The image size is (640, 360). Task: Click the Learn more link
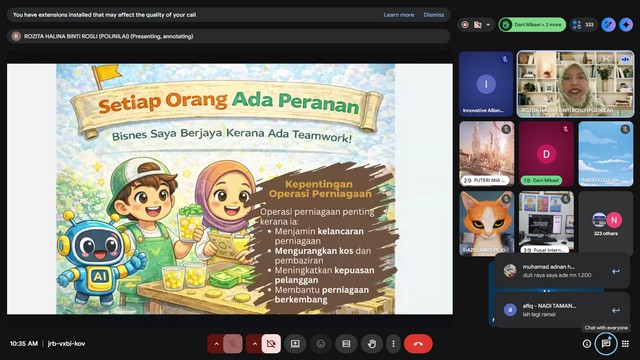(x=398, y=15)
